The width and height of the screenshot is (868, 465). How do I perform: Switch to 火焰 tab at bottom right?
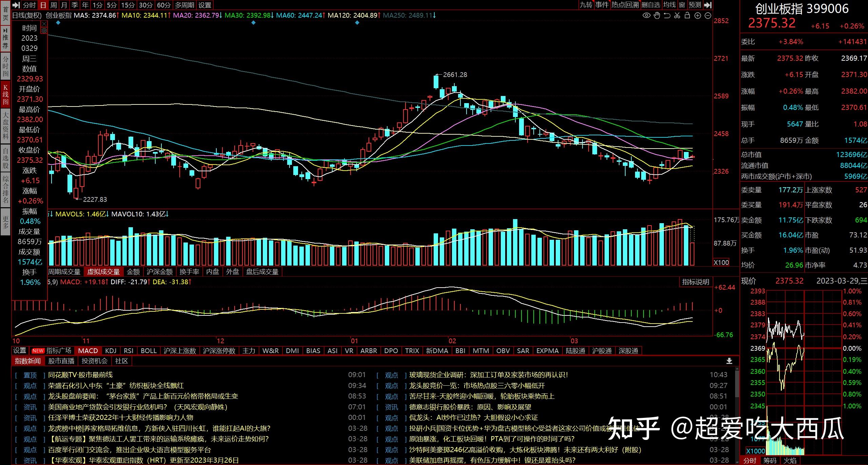(790, 461)
